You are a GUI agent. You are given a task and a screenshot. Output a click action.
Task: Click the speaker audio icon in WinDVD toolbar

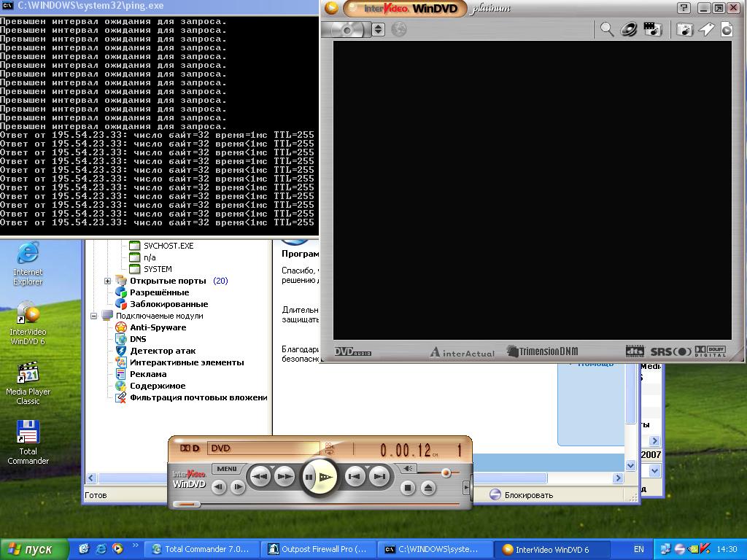[x=629, y=29]
